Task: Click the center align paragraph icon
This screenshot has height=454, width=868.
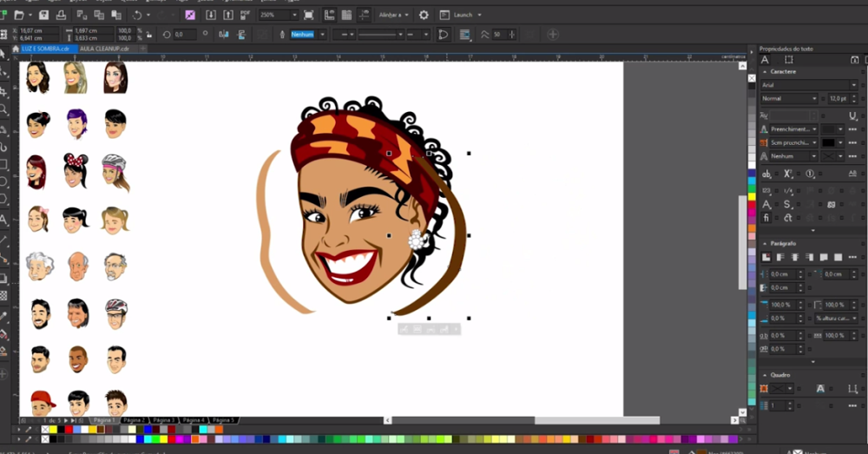Action: pos(795,258)
